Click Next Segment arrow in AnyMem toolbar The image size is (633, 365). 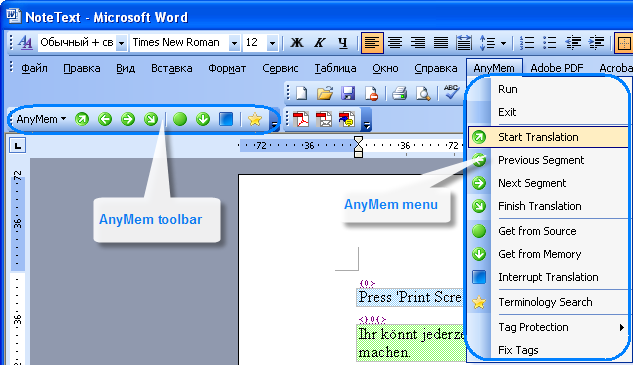(x=128, y=119)
